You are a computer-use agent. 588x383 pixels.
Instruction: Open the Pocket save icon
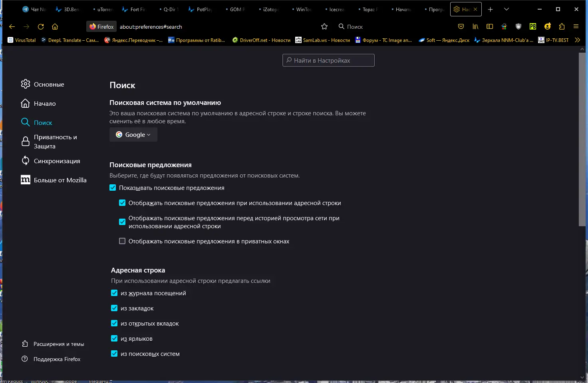(461, 27)
